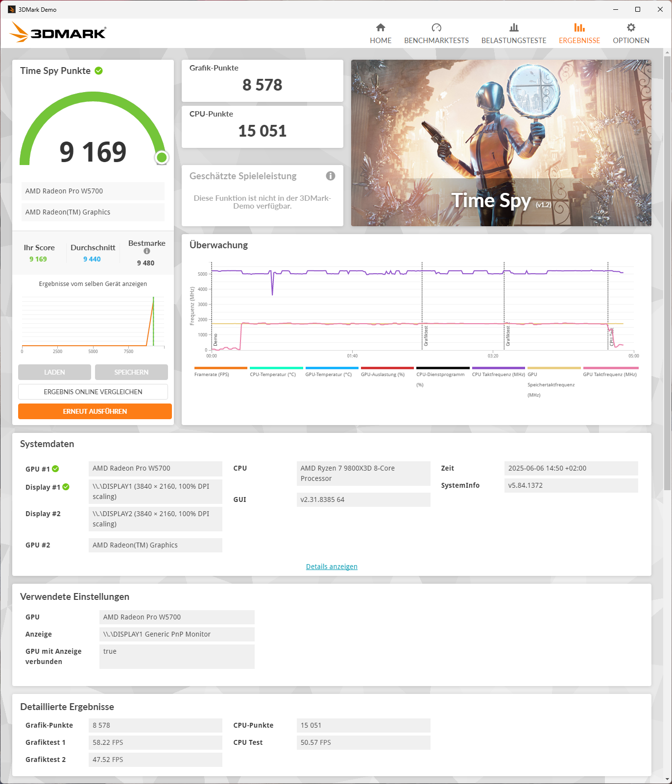Click green check next to Time Spy Punkte

(x=98, y=71)
